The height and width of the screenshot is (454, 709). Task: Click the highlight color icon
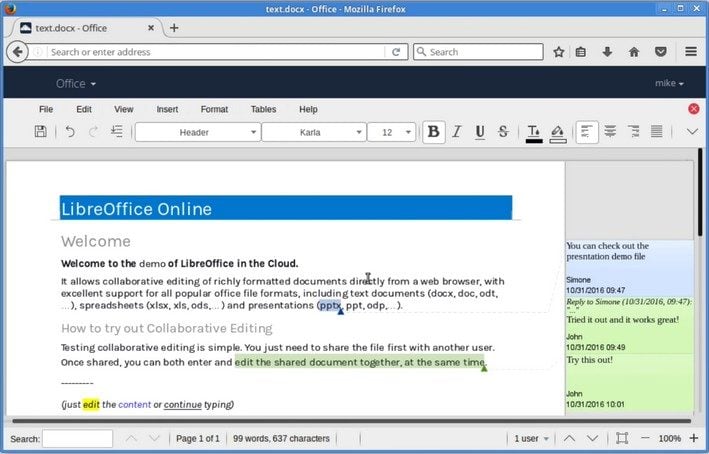[x=558, y=133]
